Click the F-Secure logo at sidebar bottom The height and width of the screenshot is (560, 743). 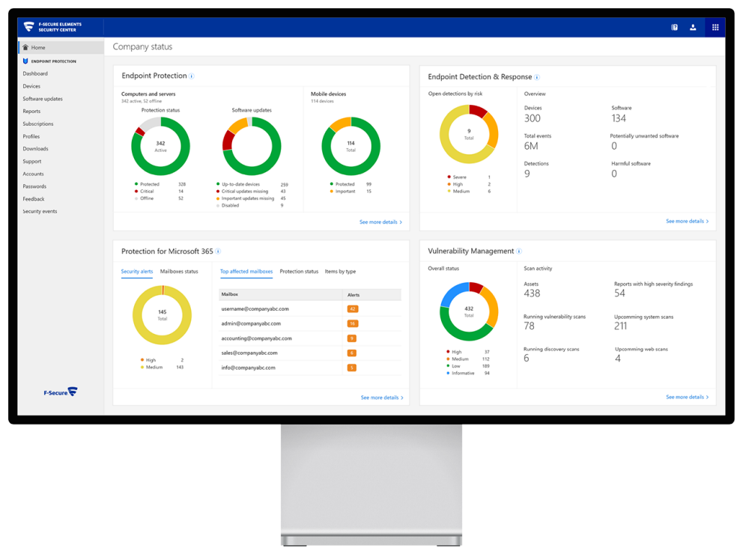point(60,392)
